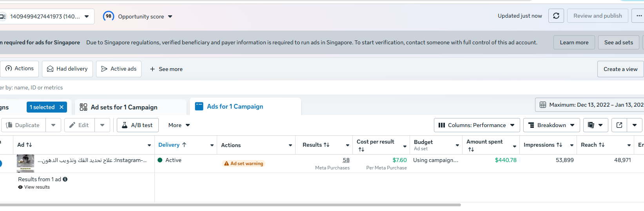Toggle the ad's on/off switch
644x211 pixels.
click(x=1, y=163)
